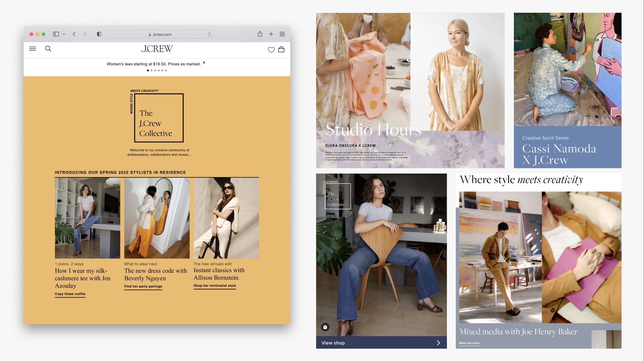This screenshot has height=361, width=644.
Task: Open the Jen Azoulay stylist photo
Action: [87, 218]
